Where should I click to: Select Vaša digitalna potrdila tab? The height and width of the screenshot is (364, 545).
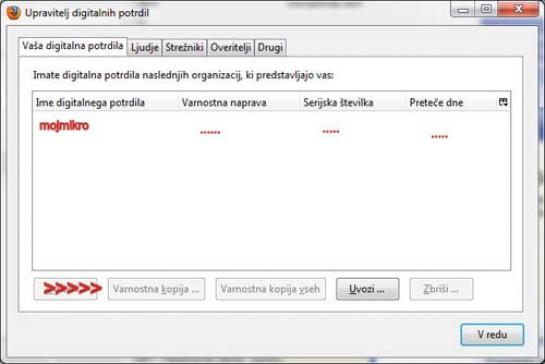tap(73, 46)
